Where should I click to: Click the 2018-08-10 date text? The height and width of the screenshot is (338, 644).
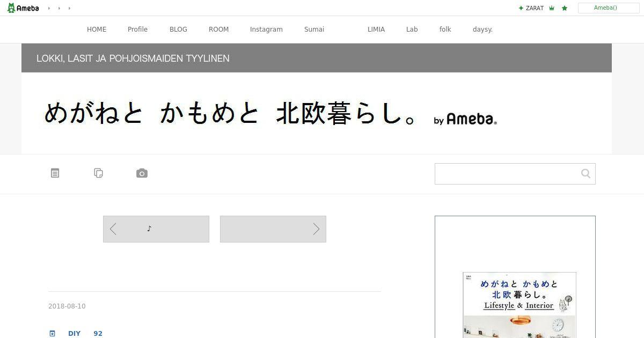[67, 306]
